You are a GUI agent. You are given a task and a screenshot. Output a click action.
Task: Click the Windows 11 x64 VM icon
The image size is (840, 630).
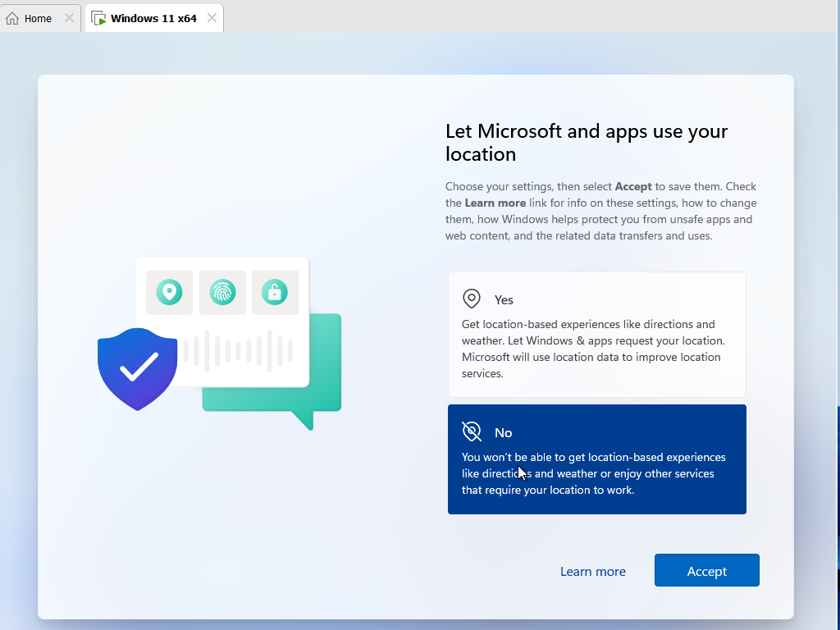tap(98, 18)
